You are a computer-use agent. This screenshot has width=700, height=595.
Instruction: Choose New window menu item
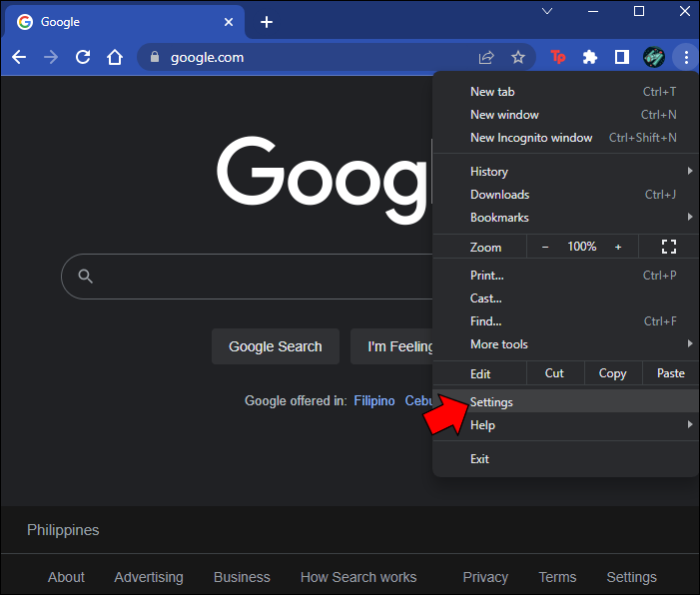(565, 115)
